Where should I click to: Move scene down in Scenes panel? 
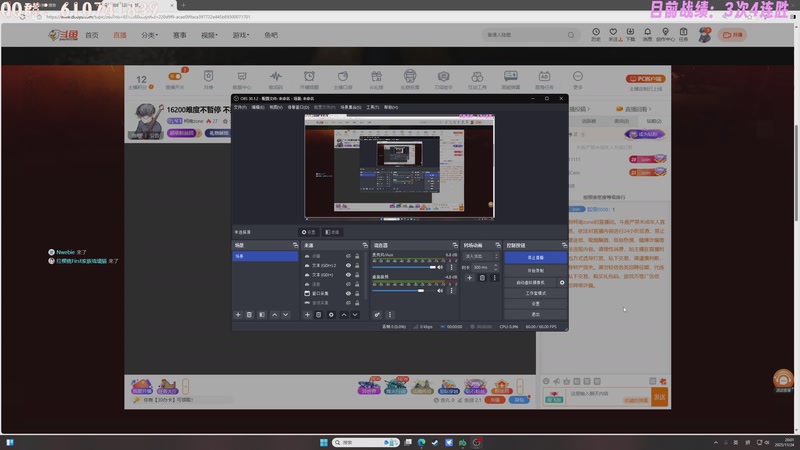[x=286, y=315]
